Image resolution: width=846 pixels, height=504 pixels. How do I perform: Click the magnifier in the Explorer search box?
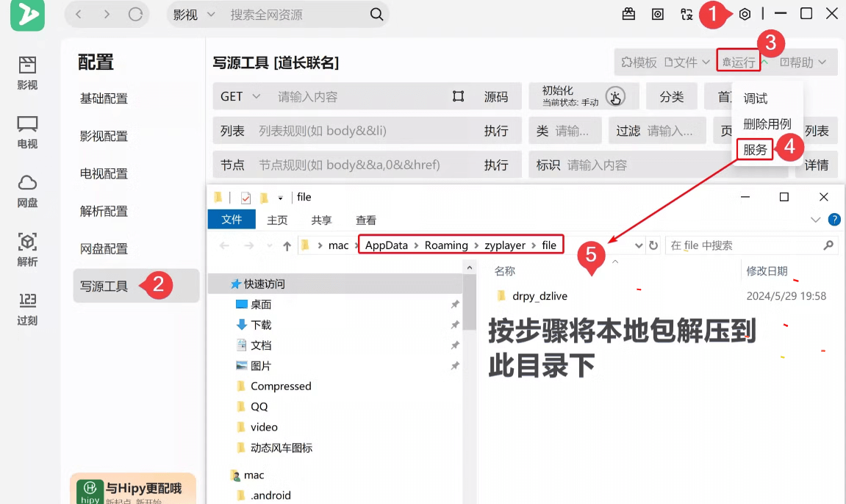point(828,246)
